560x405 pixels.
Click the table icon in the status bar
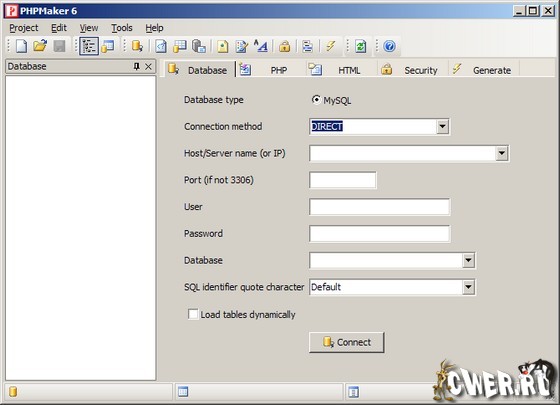point(183,392)
